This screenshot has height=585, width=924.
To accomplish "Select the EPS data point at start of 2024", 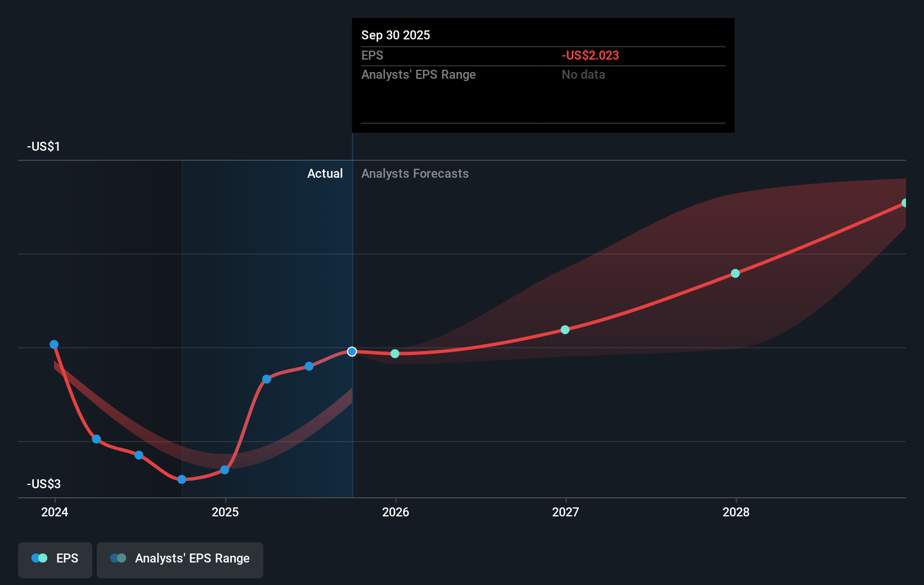I will click(x=54, y=344).
